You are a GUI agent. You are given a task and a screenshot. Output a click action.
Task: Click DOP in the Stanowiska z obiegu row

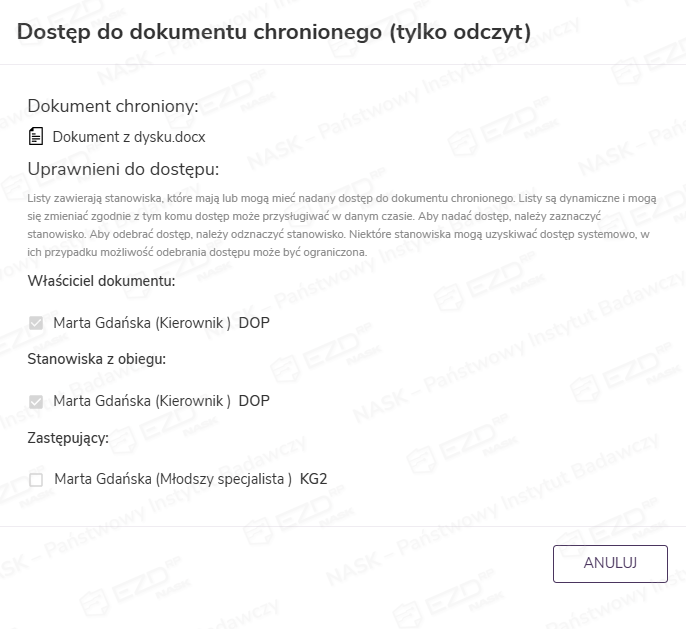pyautogui.click(x=254, y=401)
